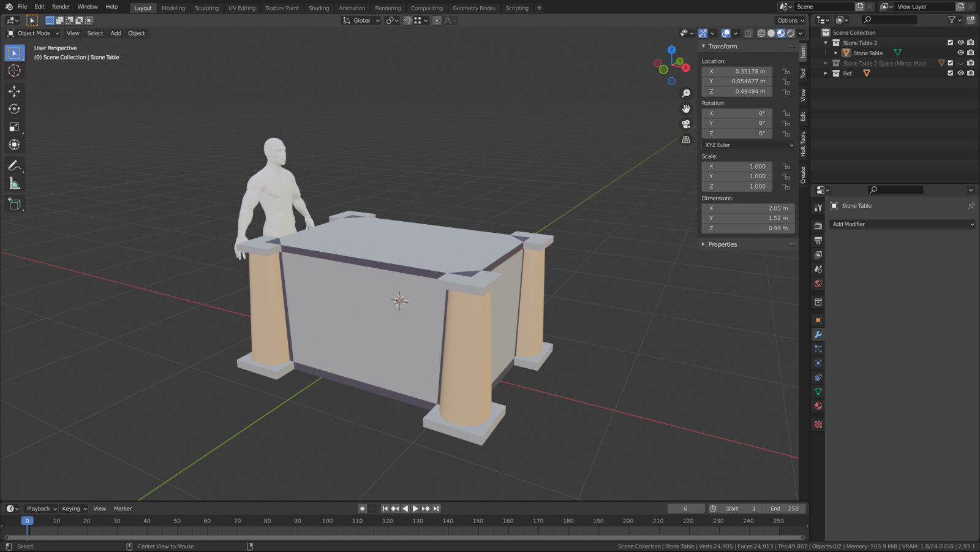Click the pin icon next to Stone Table

point(971,206)
